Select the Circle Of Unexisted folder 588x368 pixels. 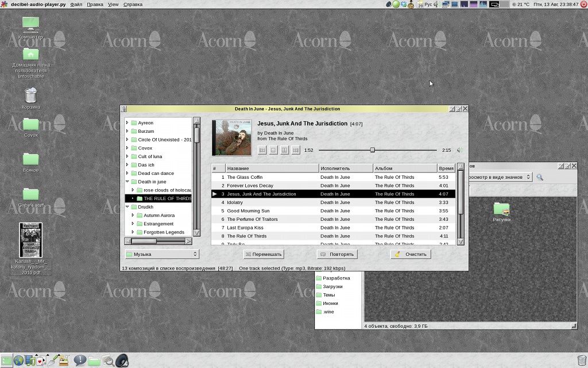click(x=164, y=140)
